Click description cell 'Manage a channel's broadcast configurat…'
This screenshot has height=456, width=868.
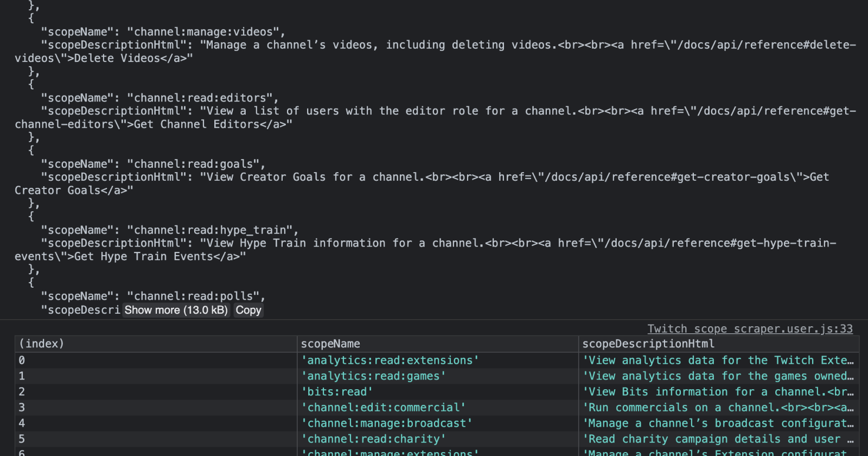click(x=719, y=423)
